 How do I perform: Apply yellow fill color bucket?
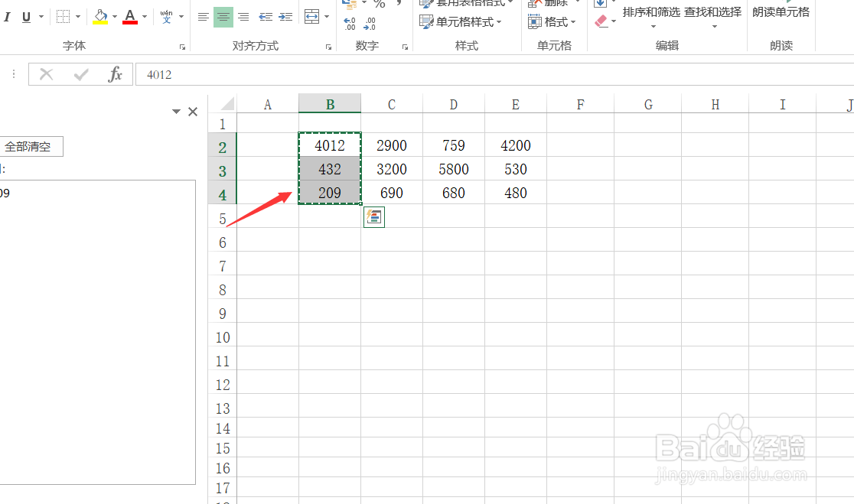click(x=100, y=17)
